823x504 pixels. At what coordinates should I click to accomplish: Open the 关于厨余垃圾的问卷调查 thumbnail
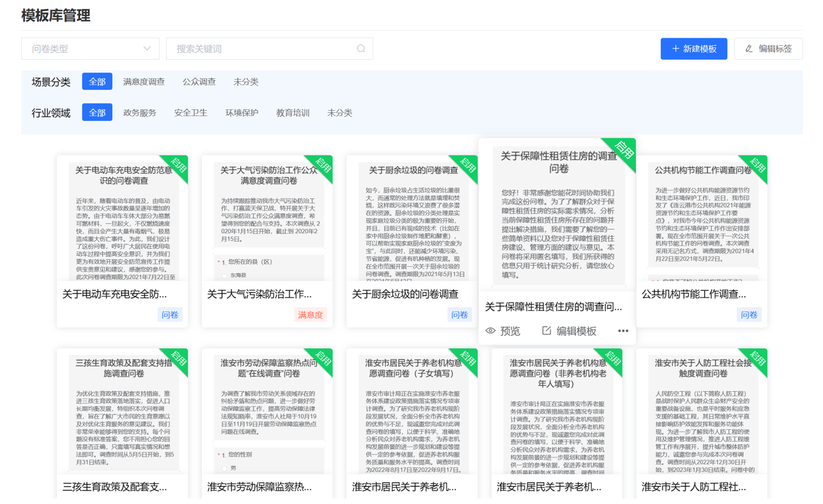pyautogui.click(x=412, y=218)
